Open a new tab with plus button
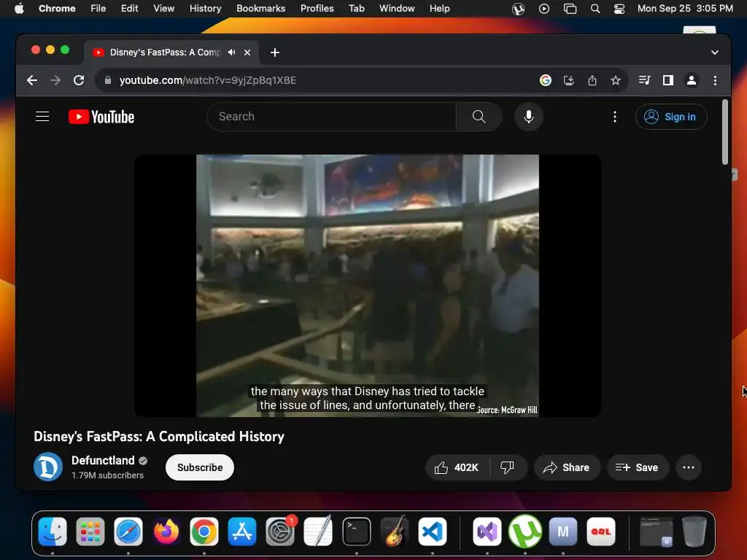 click(x=275, y=52)
